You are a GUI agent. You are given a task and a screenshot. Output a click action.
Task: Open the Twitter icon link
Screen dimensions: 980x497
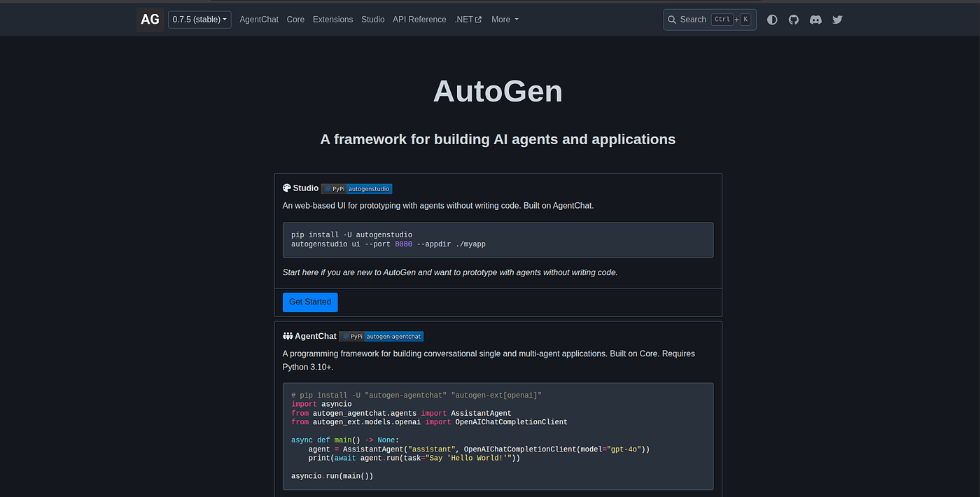tap(837, 20)
